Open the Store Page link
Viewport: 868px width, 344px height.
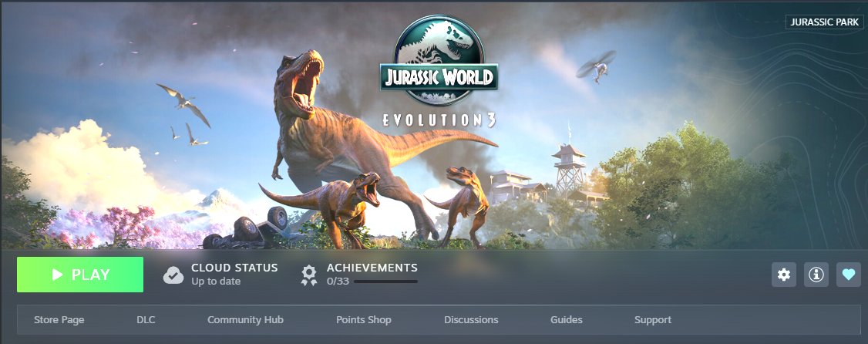[x=59, y=319]
